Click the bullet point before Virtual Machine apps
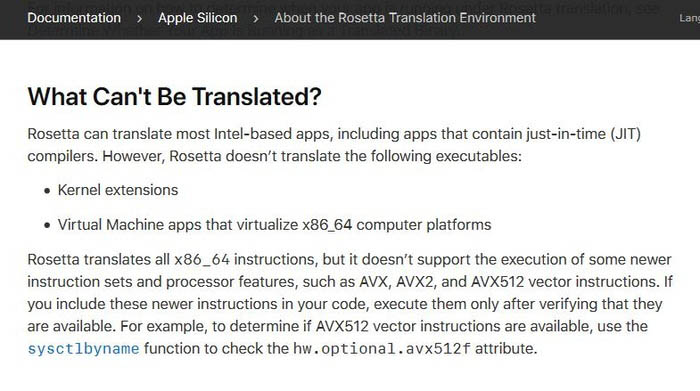This screenshot has height=391, width=700. 47,225
